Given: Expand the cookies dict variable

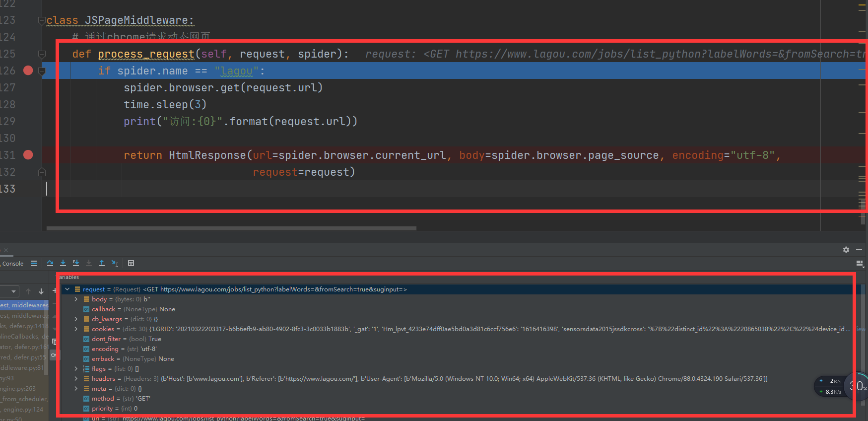Looking at the screenshot, I should click(76, 329).
